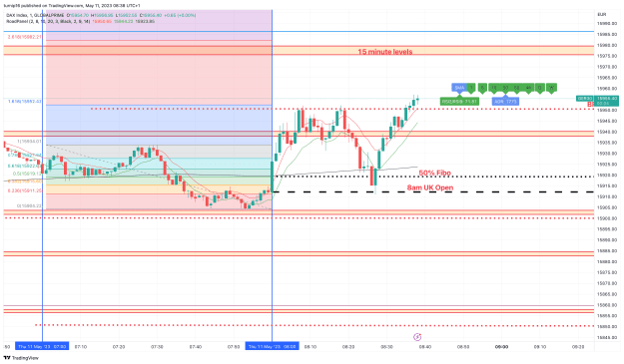The height and width of the screenshot is (364, 624).
Task: Select the green 'D' timeframe tag
Action: [539, 88]
